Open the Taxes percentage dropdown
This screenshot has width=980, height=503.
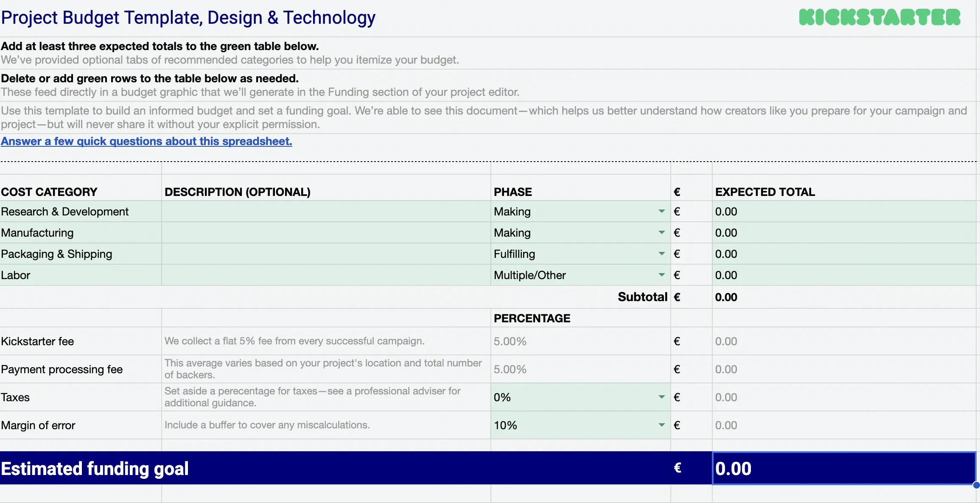[661, 397]
